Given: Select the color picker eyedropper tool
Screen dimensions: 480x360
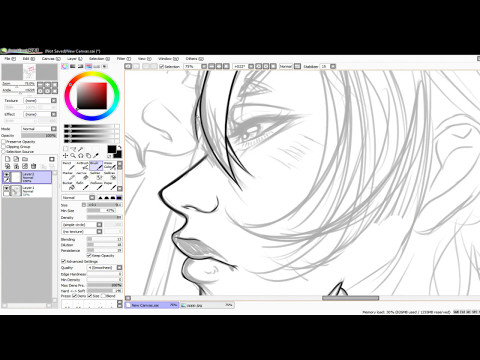Looking at the screenshot, I should tap(96, 155).
